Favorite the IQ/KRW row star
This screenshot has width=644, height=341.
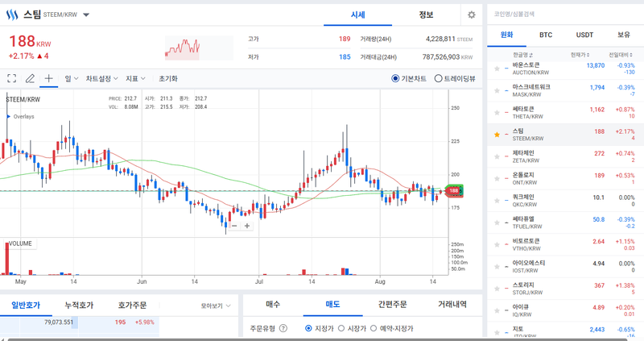(497, 310)
